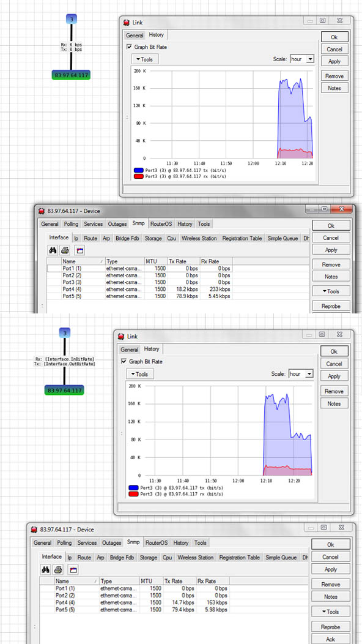Click the Ack button in the lower Device window
The width and height of the screenshot is (362, 644).
[x=330, y=639]
